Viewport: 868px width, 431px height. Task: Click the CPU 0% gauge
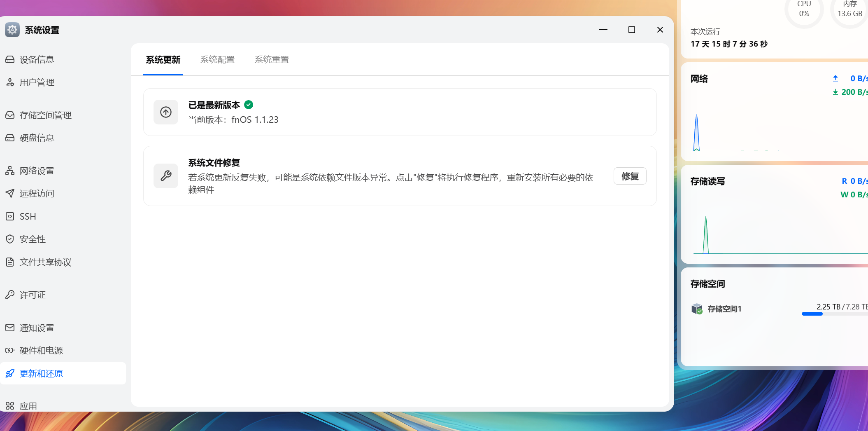(804, 9)
